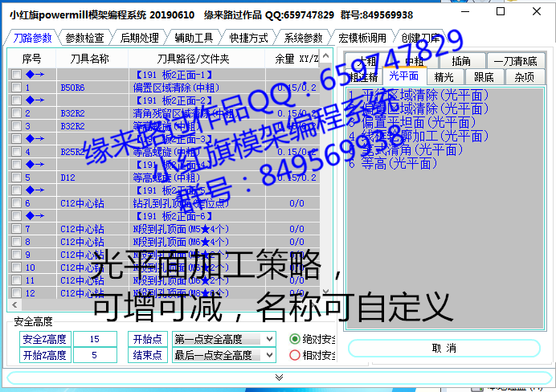Select the 中粗 strategy tab
This screenshot has height=392, width=556.
click(x=414, y=61)
